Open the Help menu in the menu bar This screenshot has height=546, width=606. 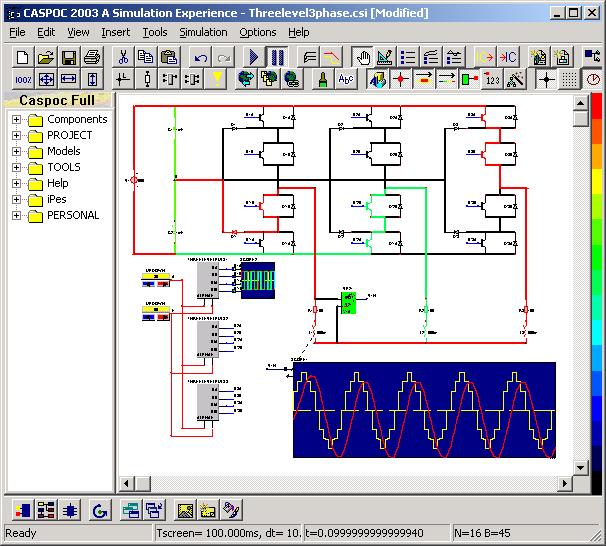(x=299, y=32)
